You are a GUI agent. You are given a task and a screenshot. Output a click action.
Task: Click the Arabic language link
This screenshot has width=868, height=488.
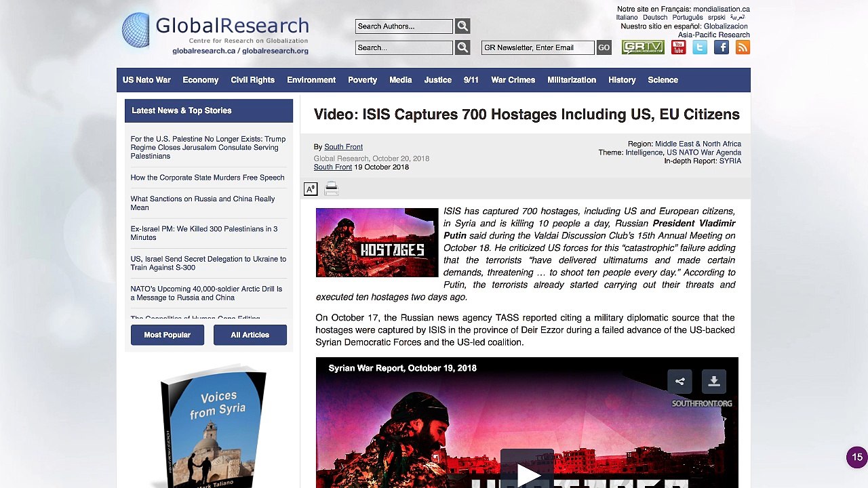[x=737, y=18]
